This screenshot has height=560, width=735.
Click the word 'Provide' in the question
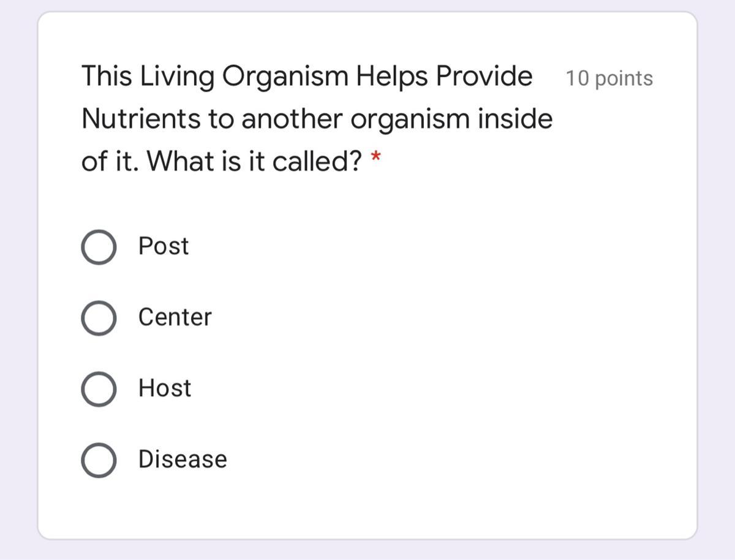(484, 77)
